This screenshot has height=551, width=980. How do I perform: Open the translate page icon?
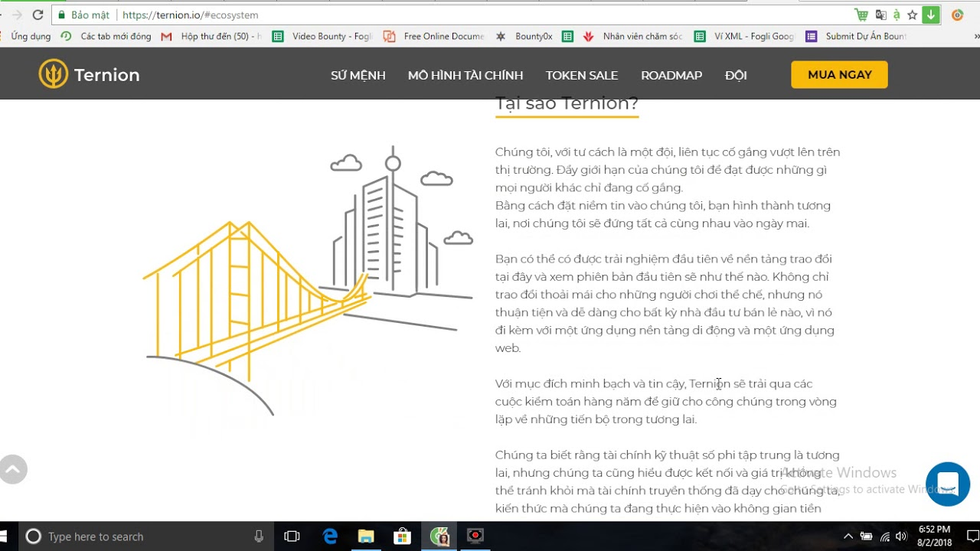pos(880,15)
